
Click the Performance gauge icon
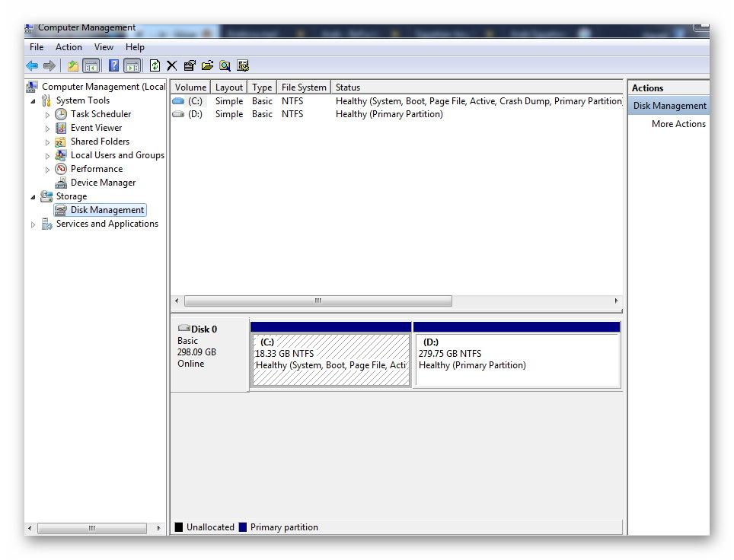pyautogui.click(x=61, y=169)
